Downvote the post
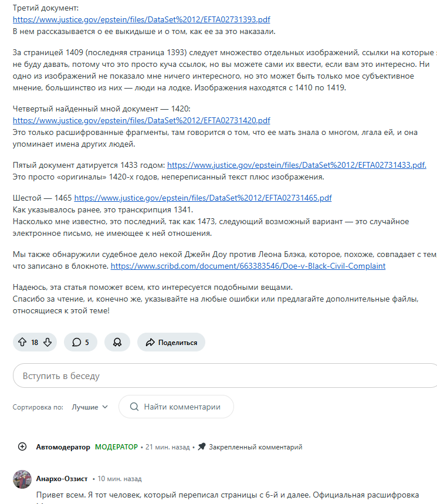Screen dimensions: 437x504 [x=48, y=342]
